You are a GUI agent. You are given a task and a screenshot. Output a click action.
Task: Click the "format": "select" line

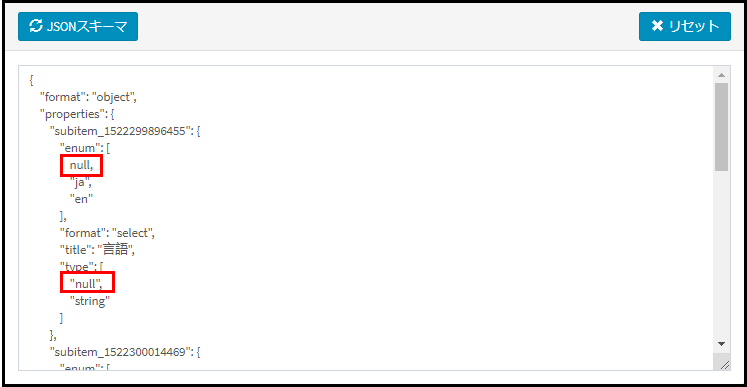[x=108, y=234]
